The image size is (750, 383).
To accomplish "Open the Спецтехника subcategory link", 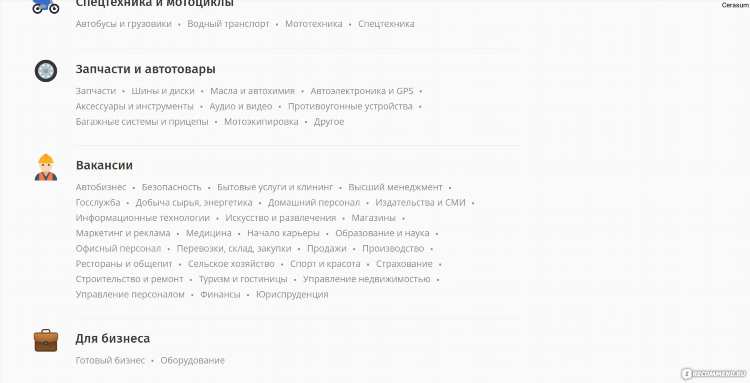I will (x=386, y=24).
